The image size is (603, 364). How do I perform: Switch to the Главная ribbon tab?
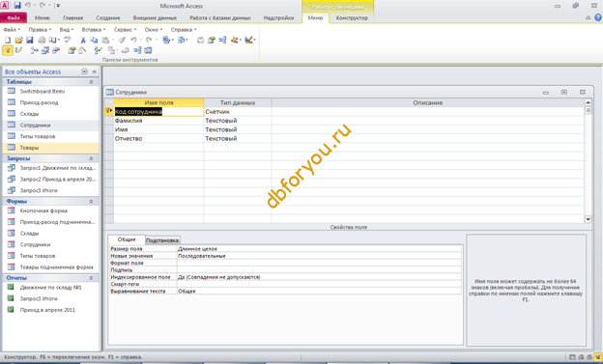pos(72,17)
